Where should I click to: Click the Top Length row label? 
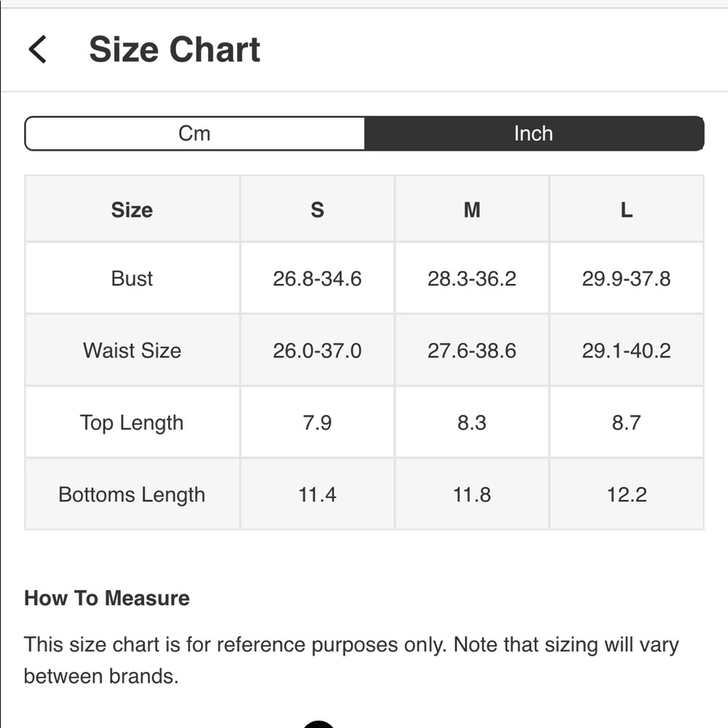tap(132, 422)
